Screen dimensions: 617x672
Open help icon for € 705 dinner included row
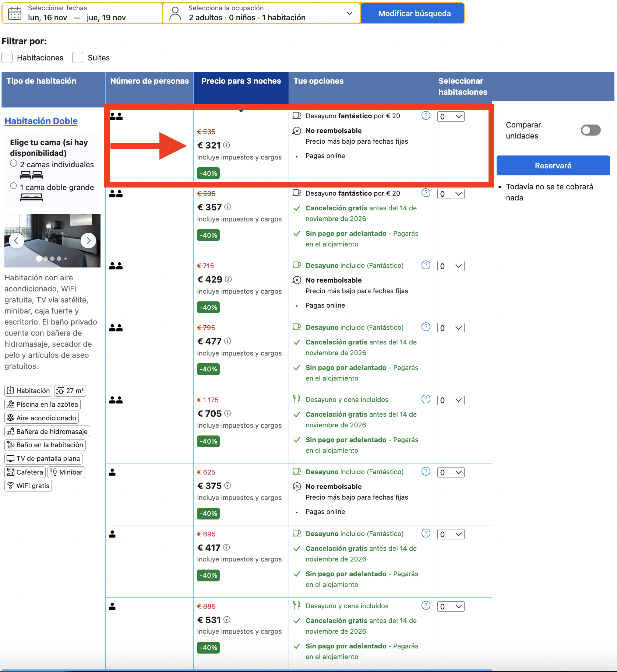point(426,399)
